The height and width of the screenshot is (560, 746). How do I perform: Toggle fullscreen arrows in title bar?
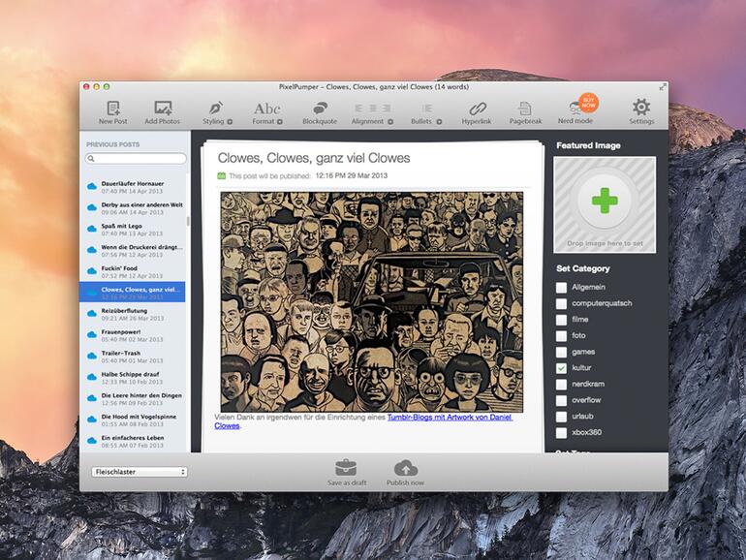663,86
